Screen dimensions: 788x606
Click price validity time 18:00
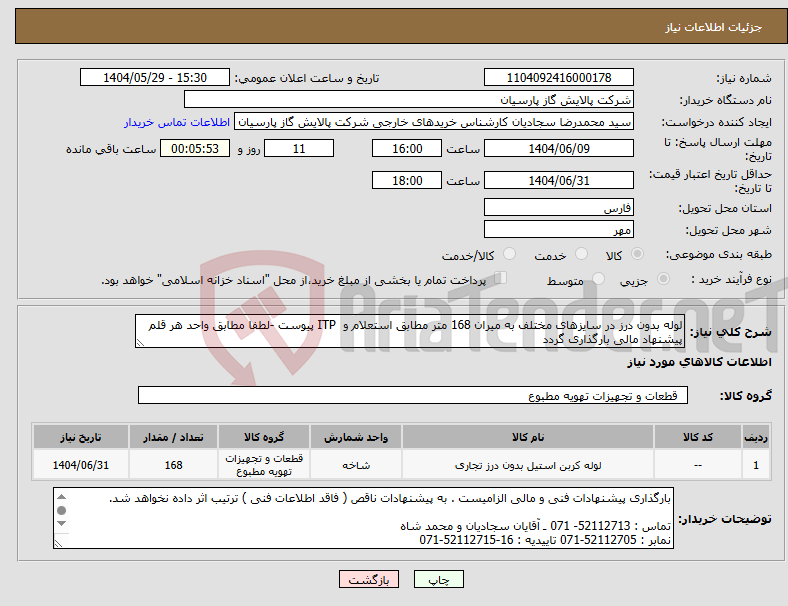pos(407,180)
